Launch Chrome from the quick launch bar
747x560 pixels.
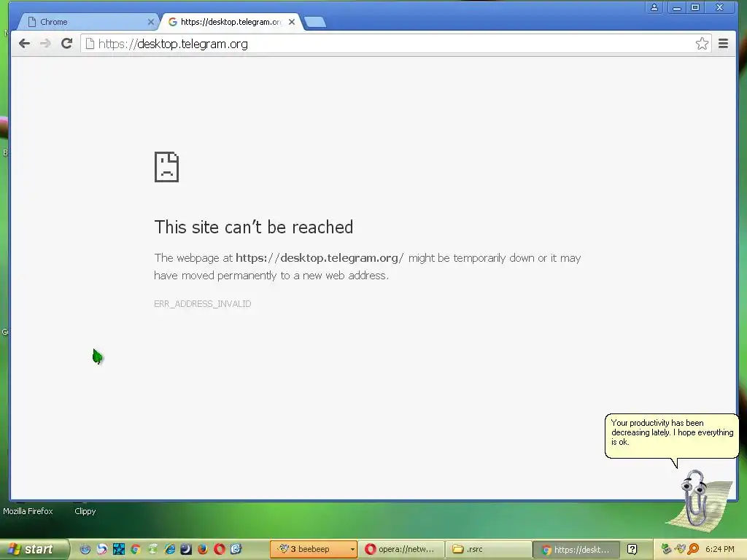pyautogui.click(x=136, y=549)
